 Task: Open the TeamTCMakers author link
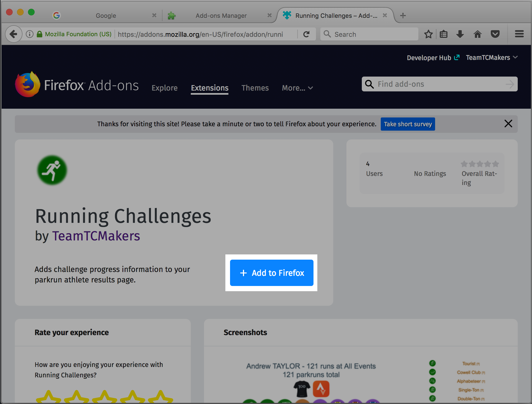point(96,236)
